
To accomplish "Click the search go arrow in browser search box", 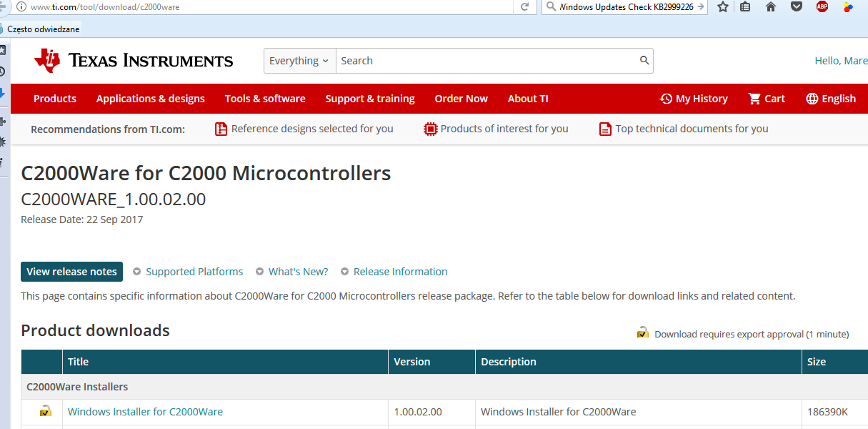I will [701, 6].
